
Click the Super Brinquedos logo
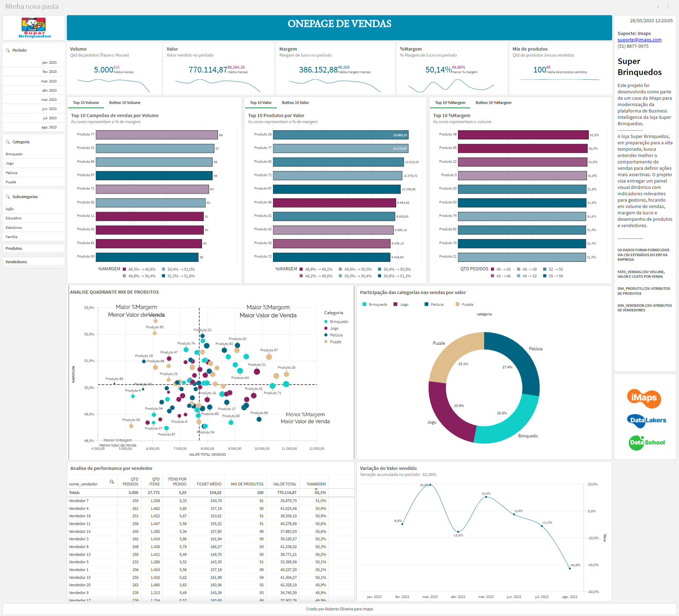34,28
